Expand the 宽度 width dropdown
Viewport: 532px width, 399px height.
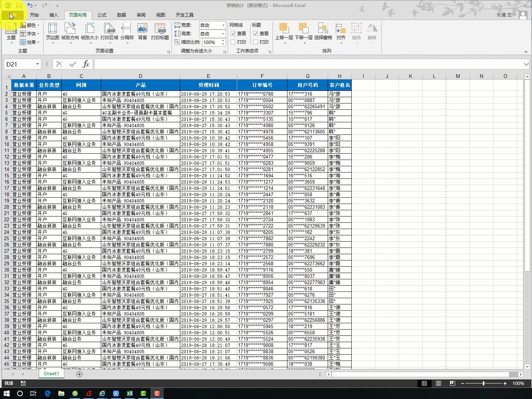(223, 25)
